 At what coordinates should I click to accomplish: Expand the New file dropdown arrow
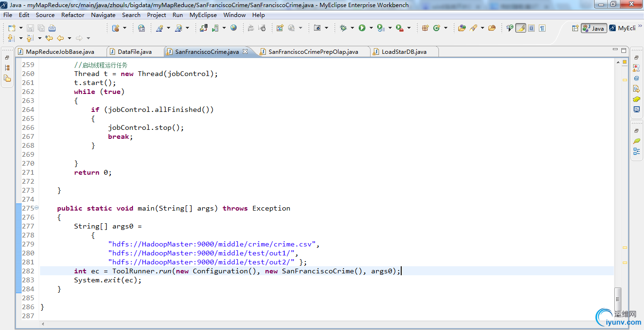tap(21, 28)
